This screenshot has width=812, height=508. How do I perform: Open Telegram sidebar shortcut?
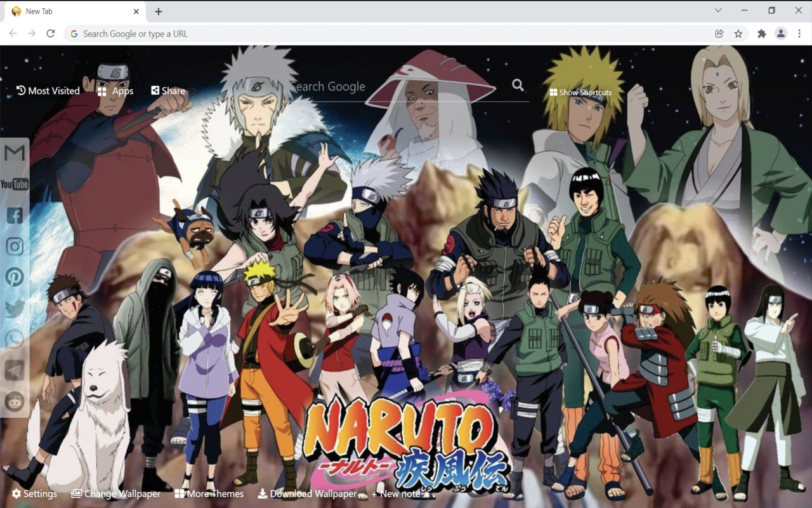tap(15, 371)
